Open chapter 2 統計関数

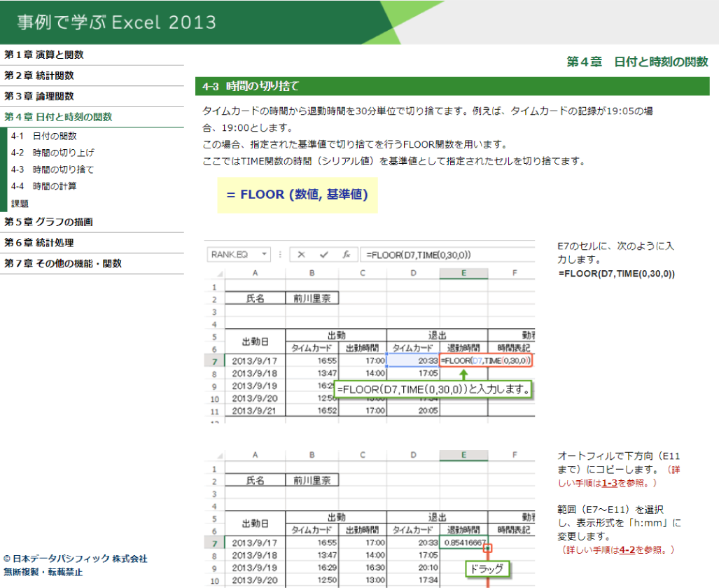coord(39,75)
